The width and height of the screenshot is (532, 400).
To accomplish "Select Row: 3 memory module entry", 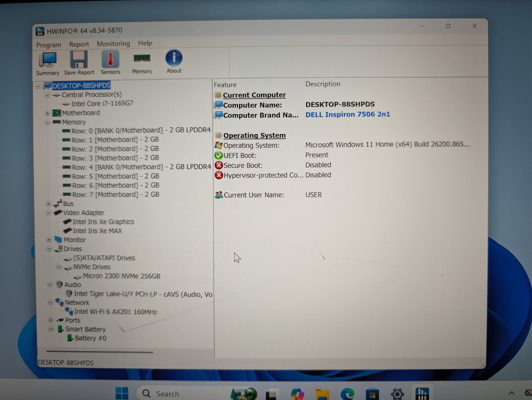I will click(115, 158).
